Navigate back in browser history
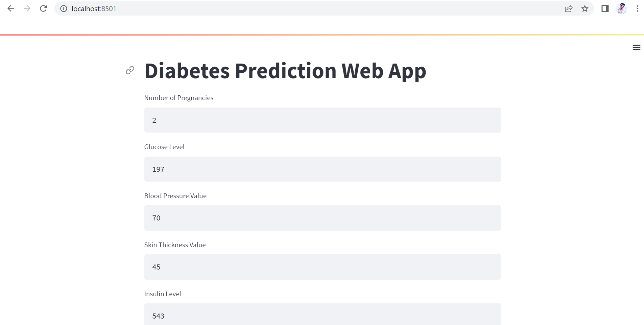This screenshot has height=325, width=644. pyautogui.click(x=11, y=8)
